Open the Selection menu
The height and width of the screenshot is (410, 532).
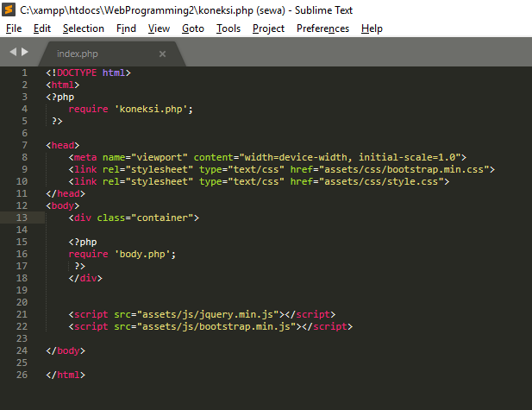84,28
